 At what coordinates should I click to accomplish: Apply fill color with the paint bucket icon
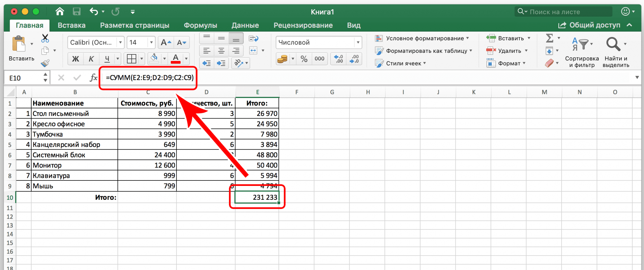[x=154, y=58]
